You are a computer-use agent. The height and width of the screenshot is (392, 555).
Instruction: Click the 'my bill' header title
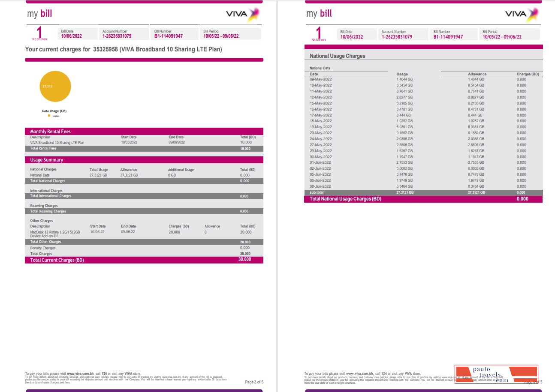(39, 13)
